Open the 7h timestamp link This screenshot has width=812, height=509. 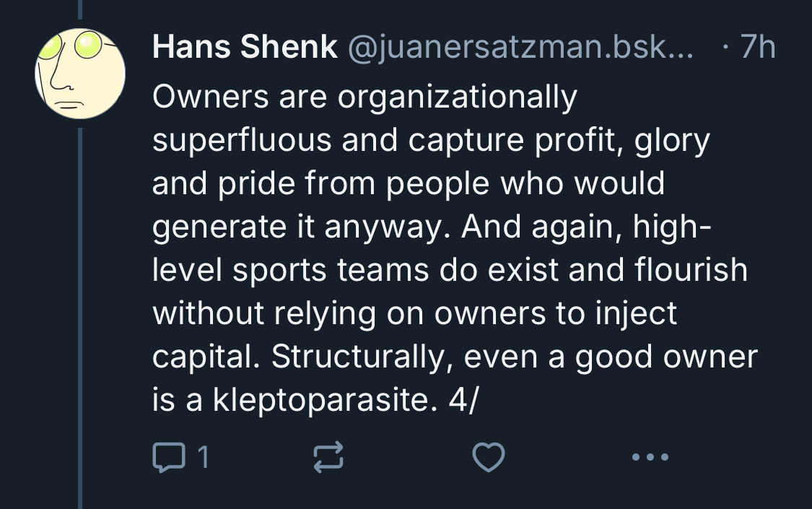point(757,48)
